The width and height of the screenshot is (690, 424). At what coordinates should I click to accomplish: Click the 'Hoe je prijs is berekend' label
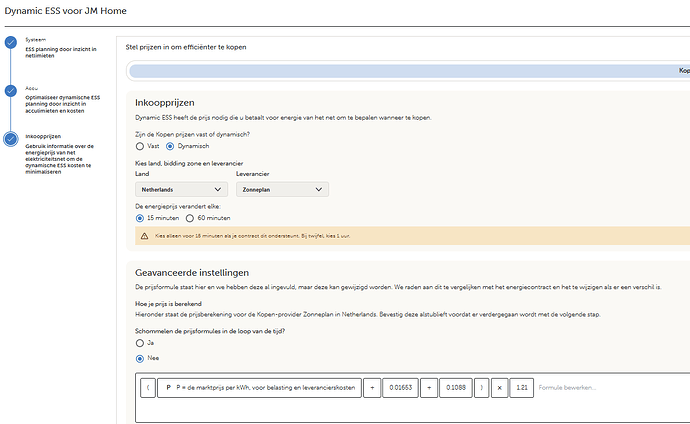168,304
